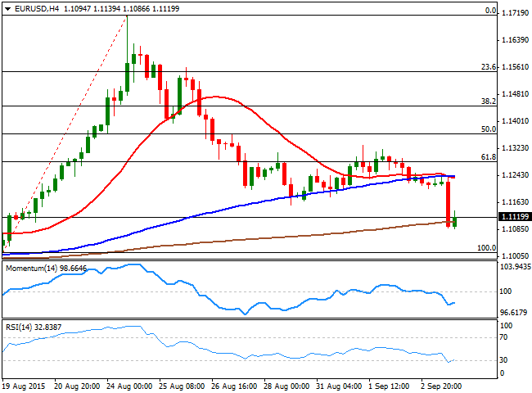Click the 19 Aug 2015 date label
532x393 pixels.
[x=25, y=385]
